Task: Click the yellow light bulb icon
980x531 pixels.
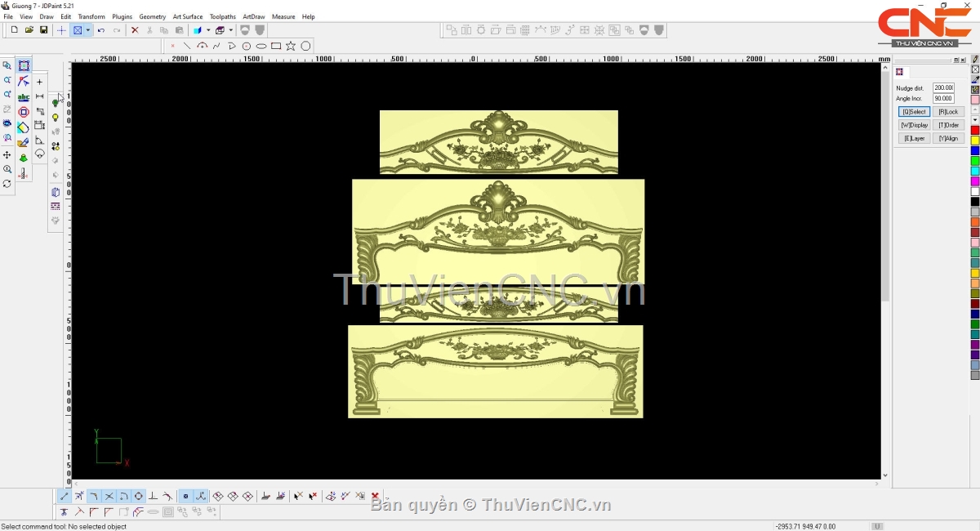Action: pyautogui.click(x=56, y=118)
